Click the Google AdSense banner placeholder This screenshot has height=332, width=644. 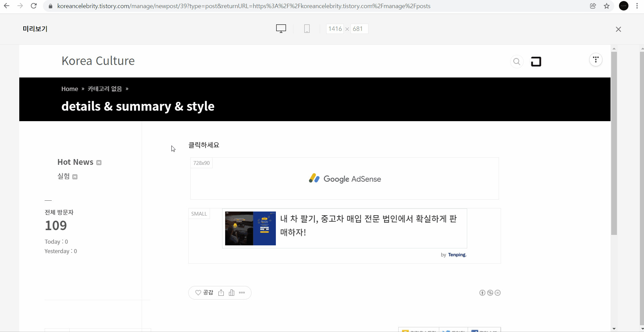344,179
